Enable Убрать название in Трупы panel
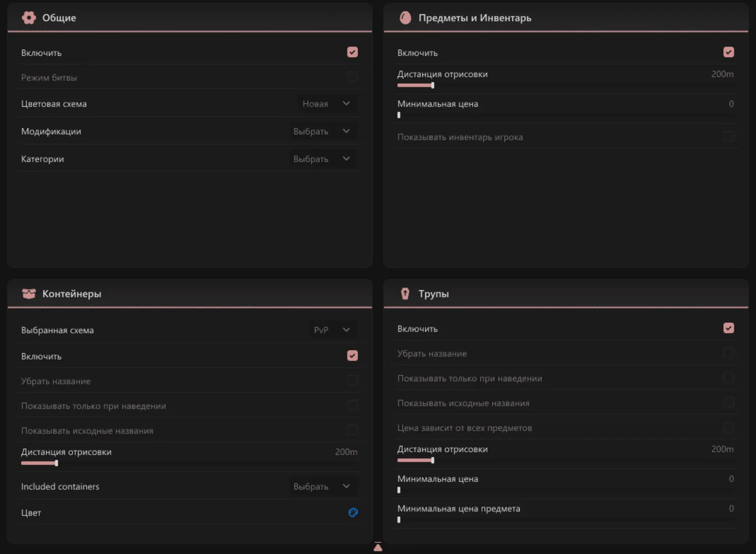Image resolution: width=756 pixels, height=554 pixels. pyautogui.click(x=728, y=353)
